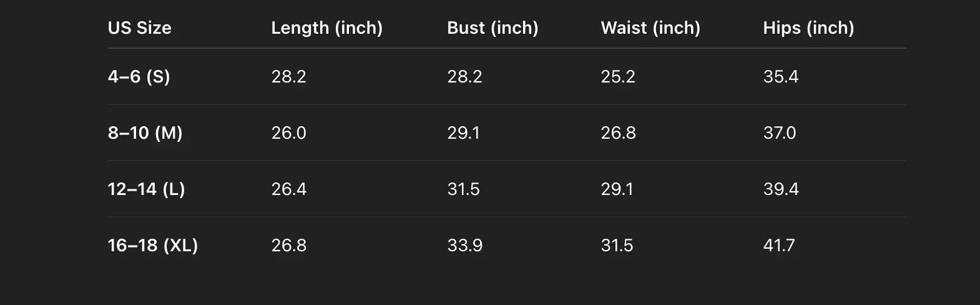Click the Waist value 26.8 for M
Screen dimensions: 980x305
(x=618, y=133)
